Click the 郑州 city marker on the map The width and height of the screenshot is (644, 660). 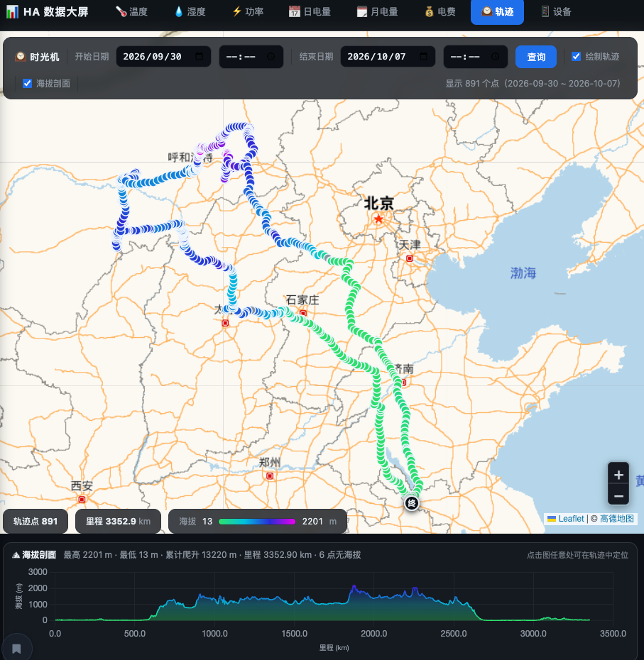[270, 475]
